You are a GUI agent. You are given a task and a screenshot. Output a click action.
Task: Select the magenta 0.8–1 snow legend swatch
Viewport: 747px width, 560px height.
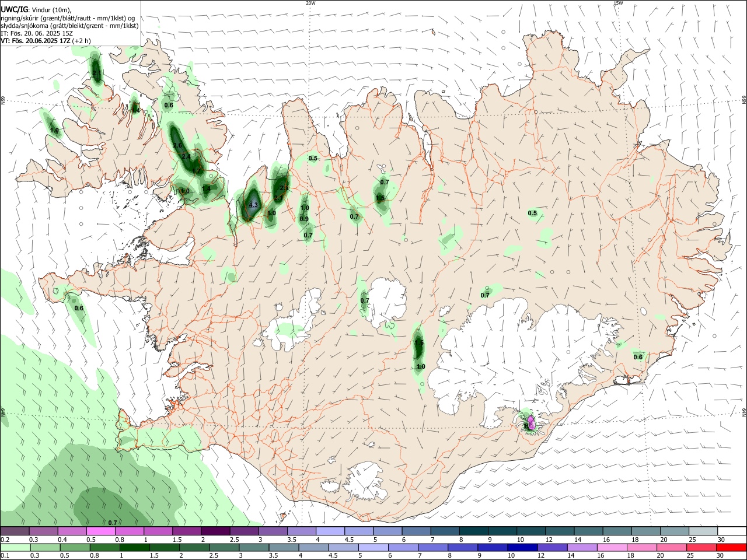click(129, 531)
